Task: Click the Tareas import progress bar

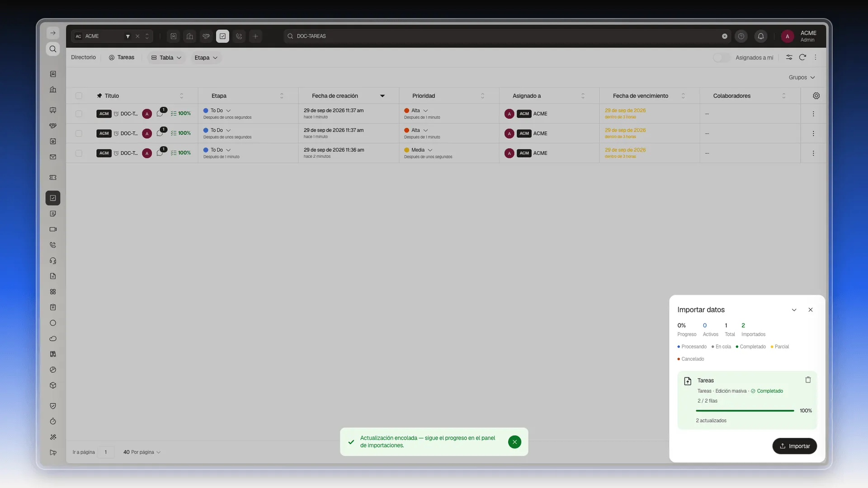Action: [x=745, y=411]
